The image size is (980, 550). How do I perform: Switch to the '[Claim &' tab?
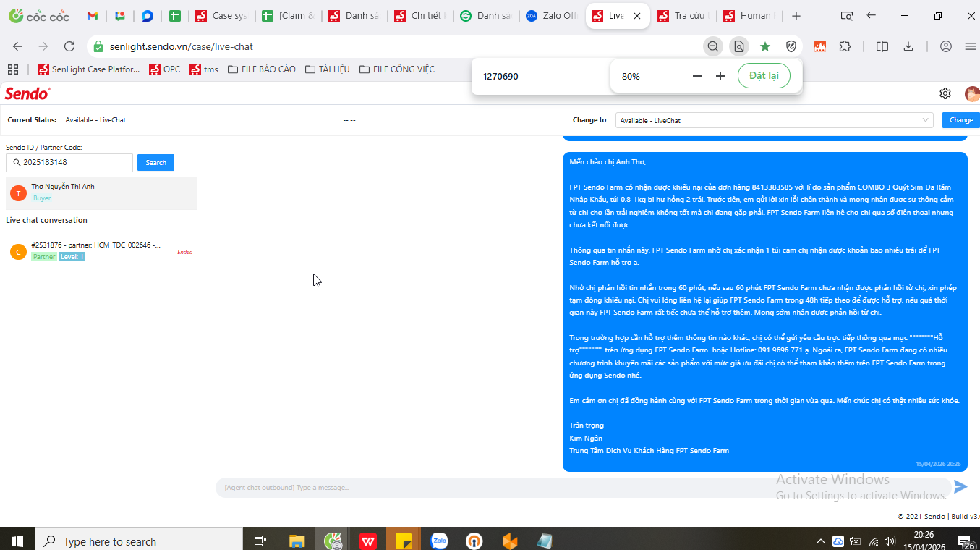289,16
